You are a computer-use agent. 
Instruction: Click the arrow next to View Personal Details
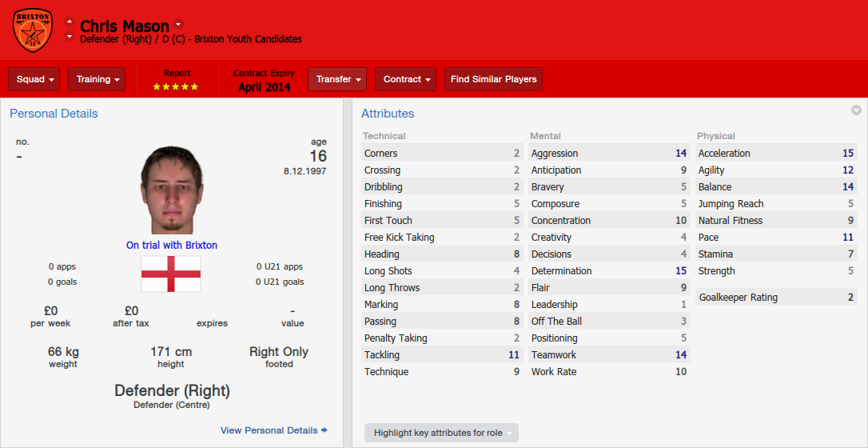(x=325, y=430)
